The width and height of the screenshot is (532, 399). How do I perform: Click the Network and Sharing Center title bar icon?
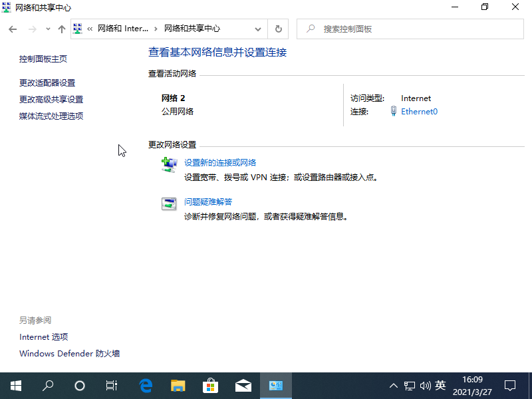[7, 7]
